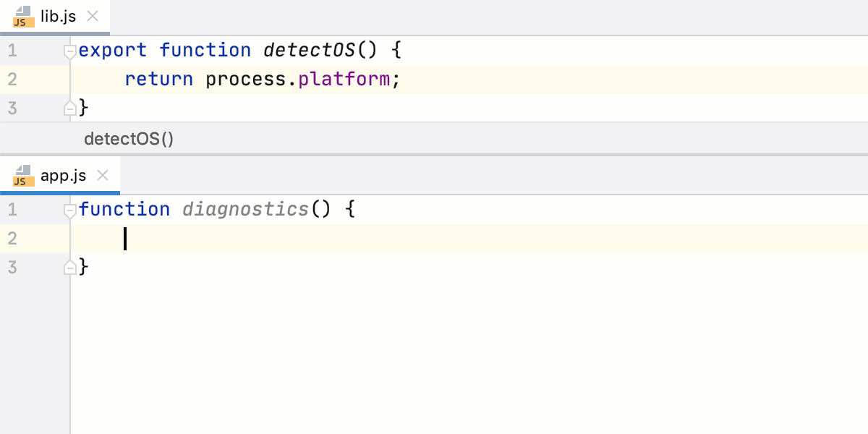Click the JavaScript file icon on lib.js tab

point(22,16)
